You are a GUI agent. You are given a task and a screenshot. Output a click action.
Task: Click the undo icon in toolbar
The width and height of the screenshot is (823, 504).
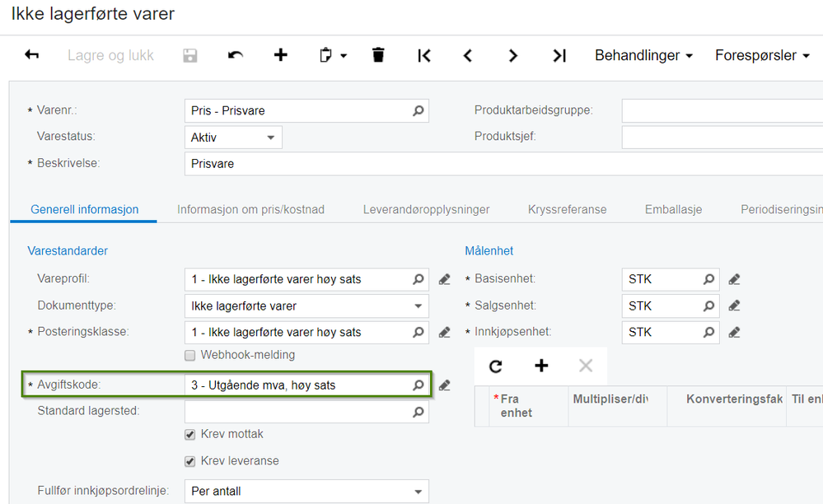point(236,55)
